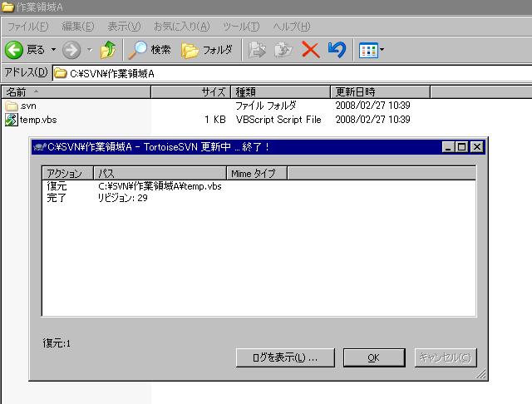This screenshot has width=532, height=404.
Task: Click the temp.vbs file name
Action: (38, 120)
